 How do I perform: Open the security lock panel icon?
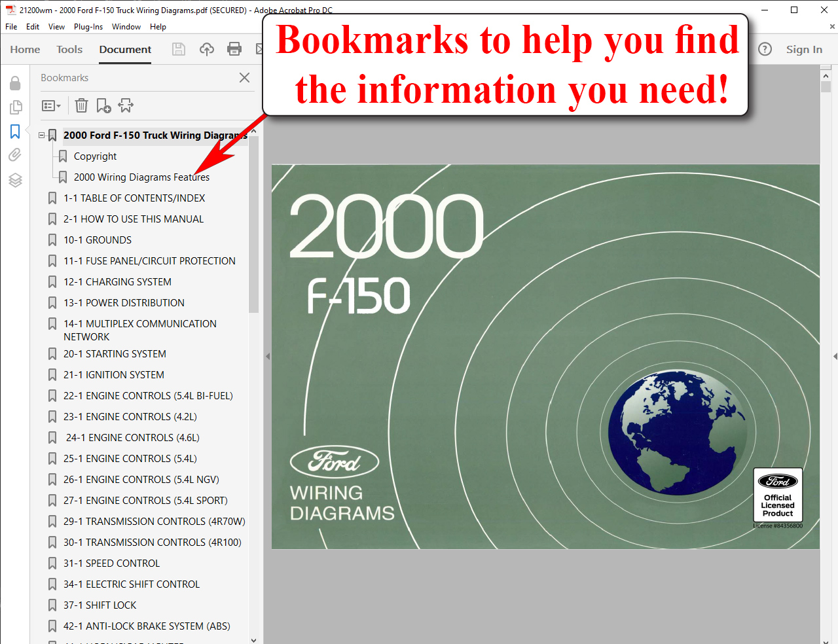click(15, 83)
